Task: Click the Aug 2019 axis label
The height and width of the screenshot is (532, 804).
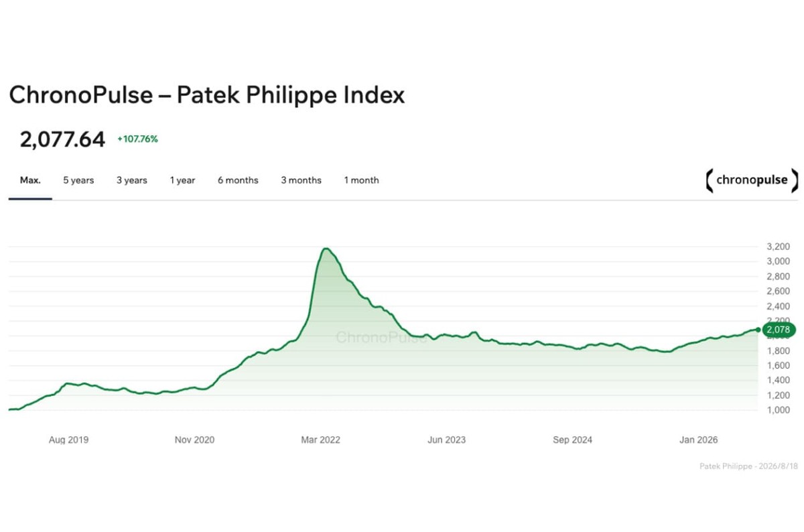Action: pos(68,440)
